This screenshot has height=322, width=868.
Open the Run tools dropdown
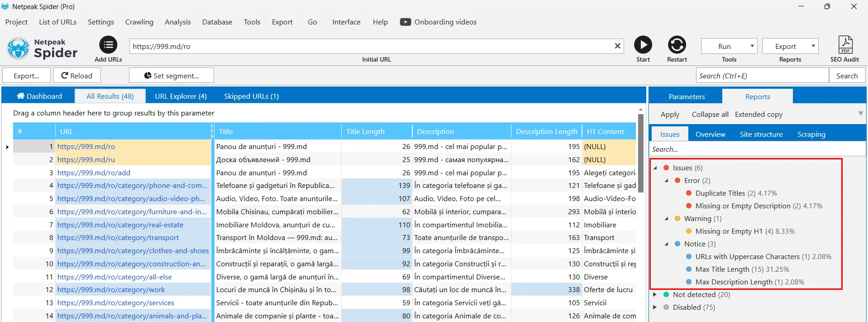pyautogui.click(x=729, y=46)
